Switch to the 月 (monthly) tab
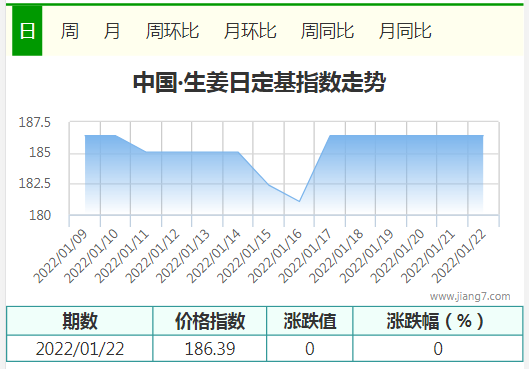The width and height of the screenshot is (529, 369). tap(112, 31)
